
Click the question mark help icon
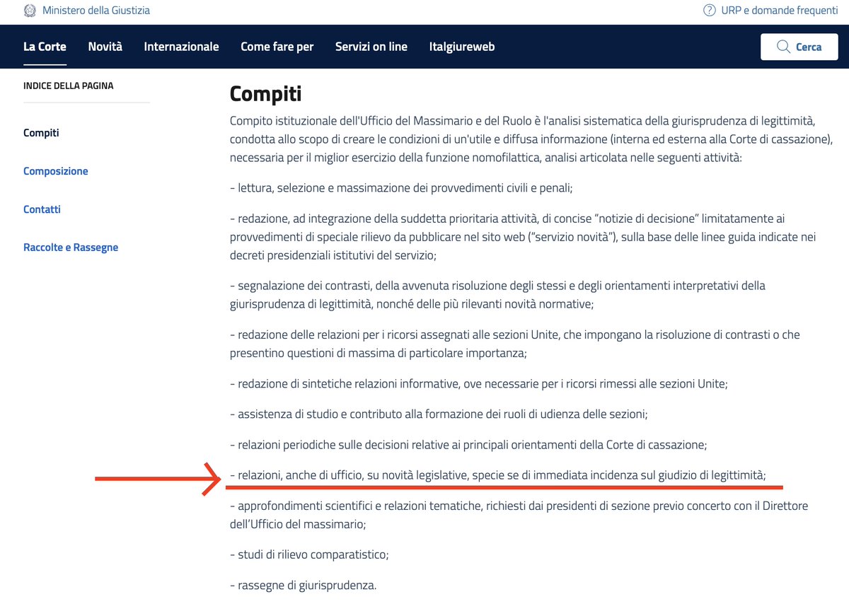(x=709, y=11)
